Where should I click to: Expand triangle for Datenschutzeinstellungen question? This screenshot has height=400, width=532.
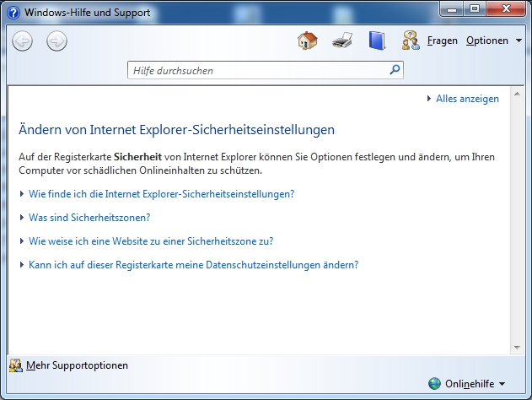coord(22,264)
